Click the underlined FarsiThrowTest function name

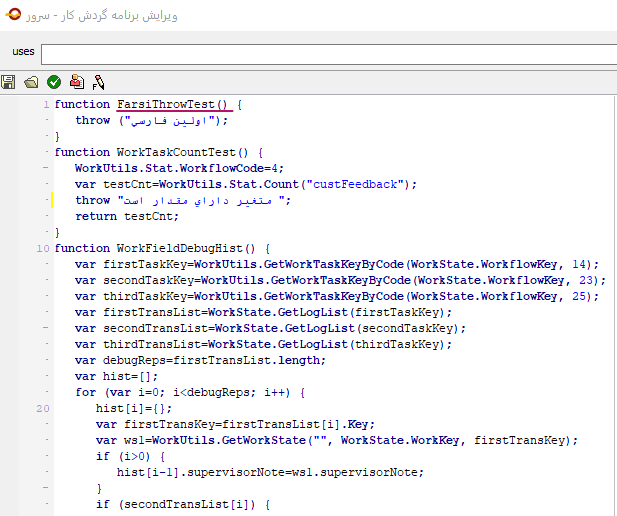tap(173, 104)
